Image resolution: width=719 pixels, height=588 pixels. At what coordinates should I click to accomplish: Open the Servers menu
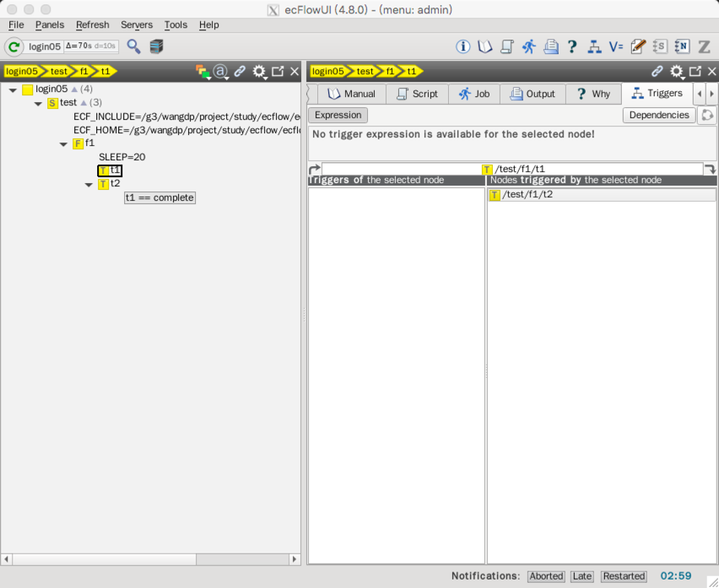[137, 24]
